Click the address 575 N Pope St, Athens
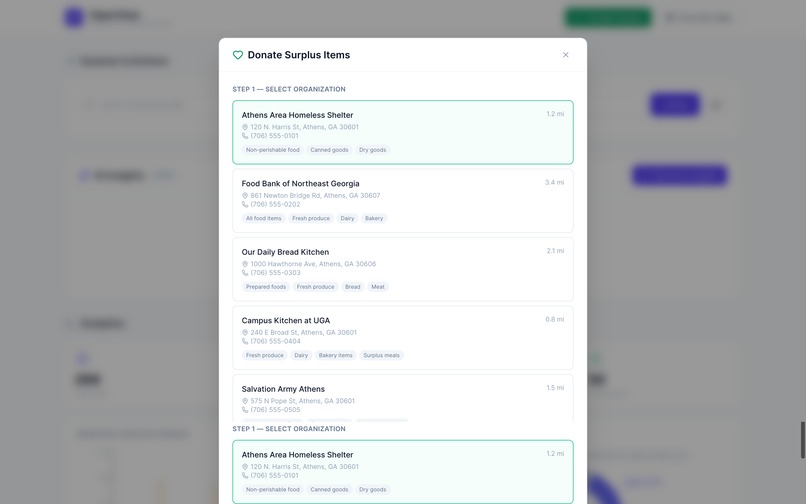 tap(302, 401)
